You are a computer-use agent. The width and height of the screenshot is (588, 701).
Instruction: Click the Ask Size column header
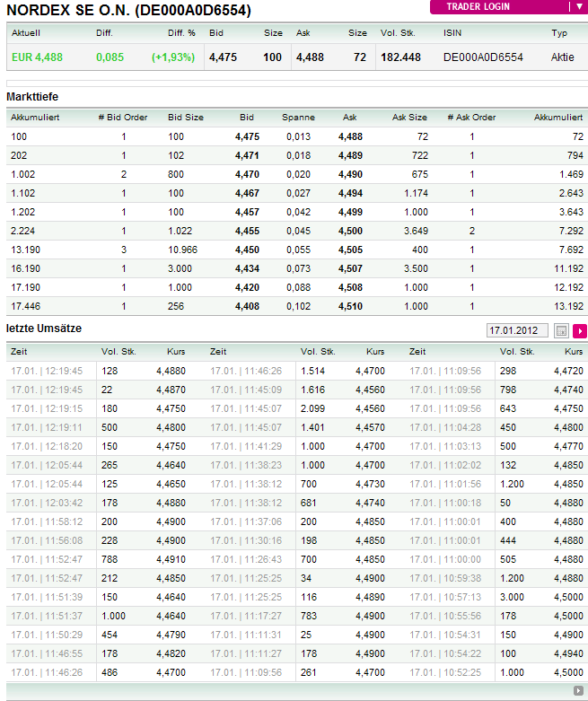pyautogui.click(x=409, y=118)
